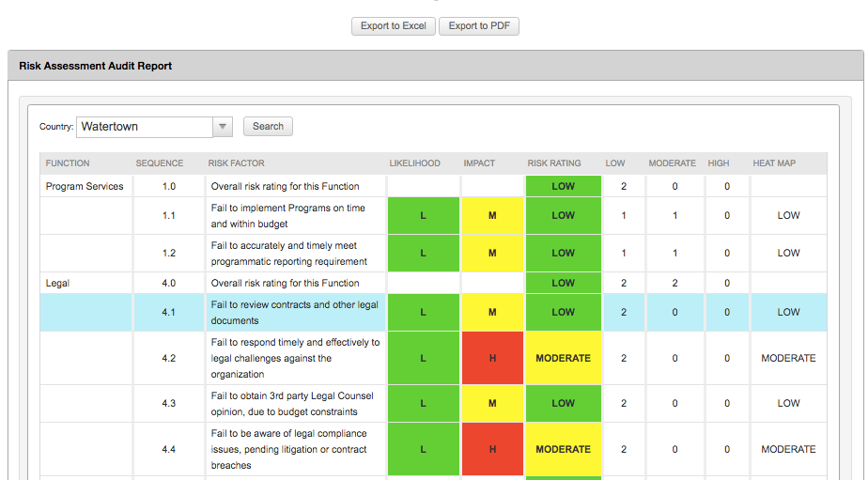Click sequence 4.3 cell
This screenshot has height=480, width=868.
point(169,404)
